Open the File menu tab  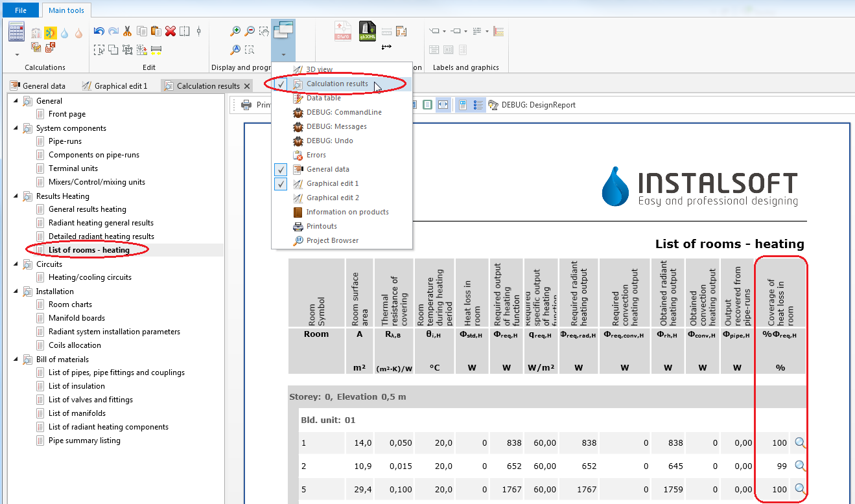[21, 10]
